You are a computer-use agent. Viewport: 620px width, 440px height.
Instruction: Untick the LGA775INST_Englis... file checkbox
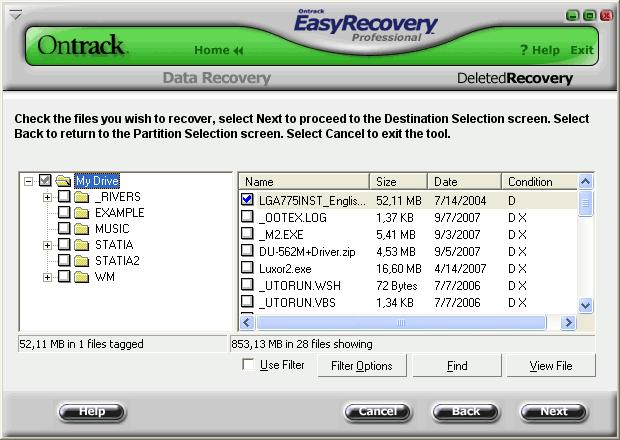[248, 199]
